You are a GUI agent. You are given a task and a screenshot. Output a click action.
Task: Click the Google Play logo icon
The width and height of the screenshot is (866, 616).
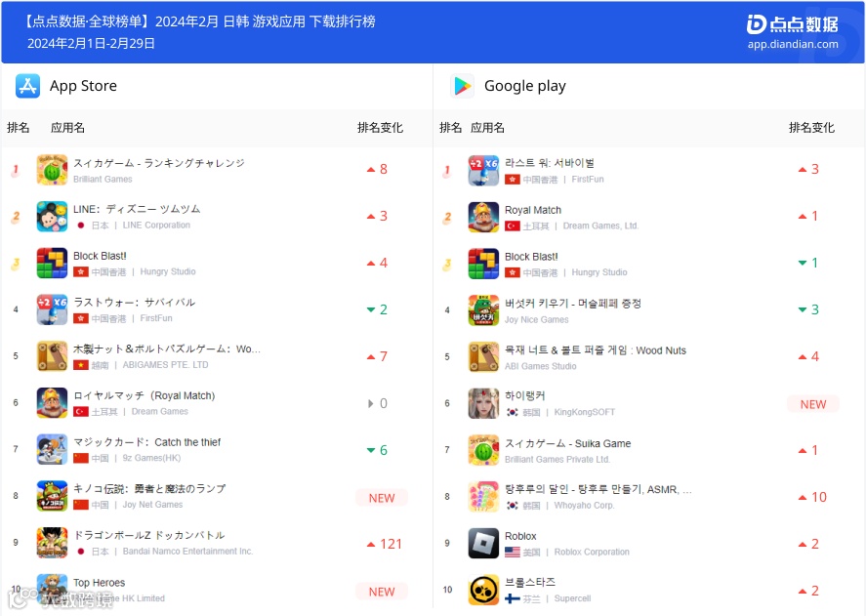coord(462,86)
